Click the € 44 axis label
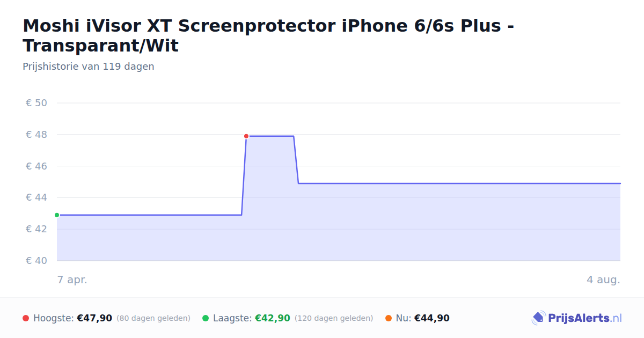 (x=36, y=197)
